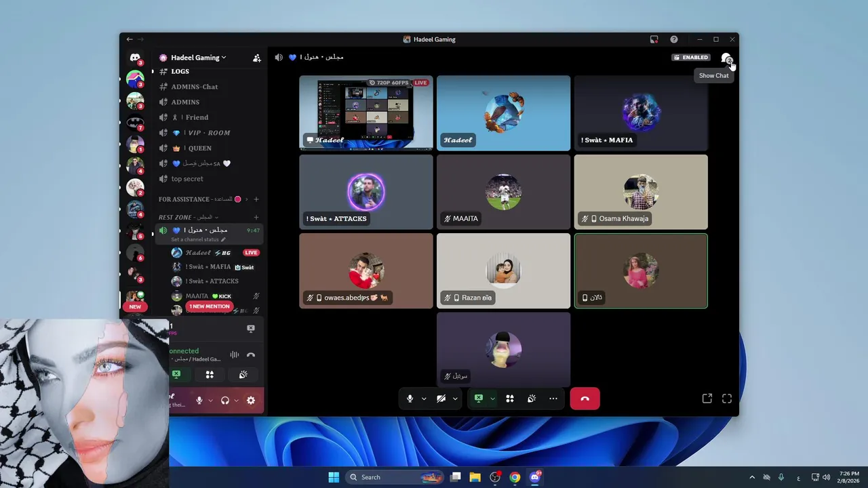This screenshot has width=868, height=488.
Task: Open camera options arrow in call controls
Action: (x=455, y=399)
